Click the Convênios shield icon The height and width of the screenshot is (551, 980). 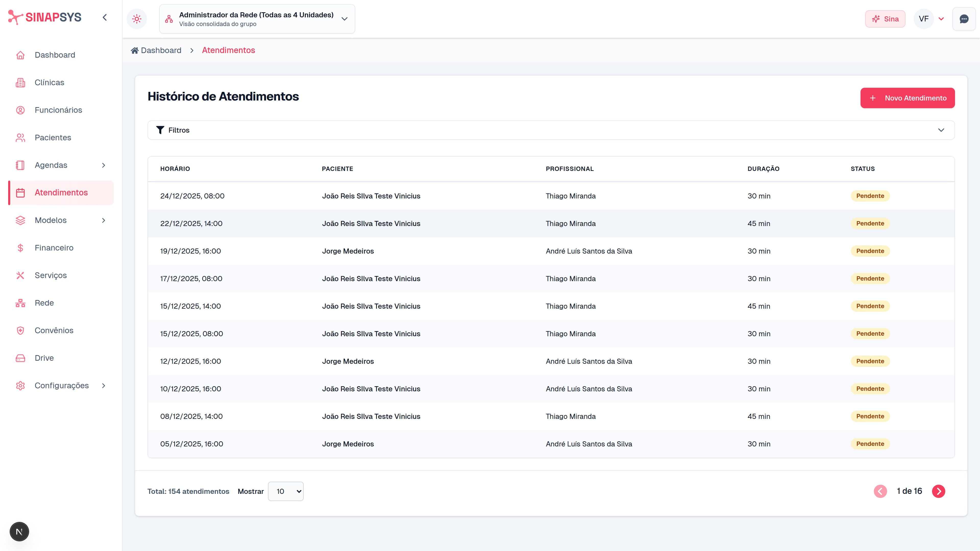tap(20, 330)
